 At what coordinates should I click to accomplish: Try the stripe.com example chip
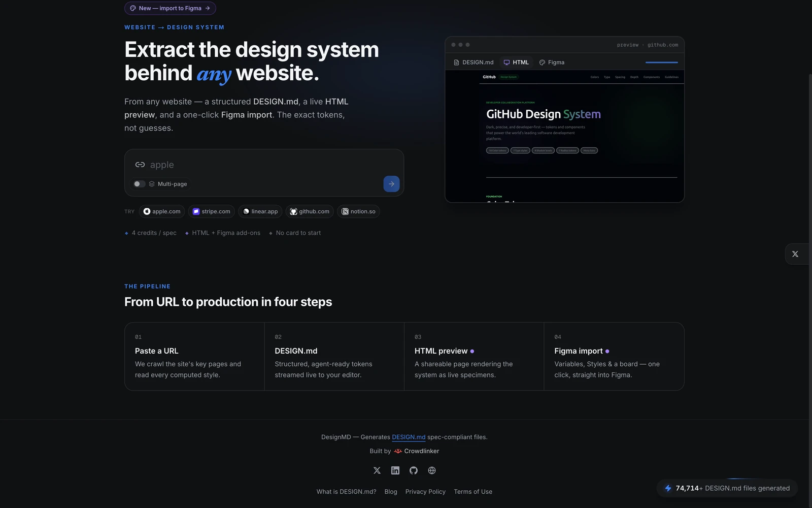[211, 211]
